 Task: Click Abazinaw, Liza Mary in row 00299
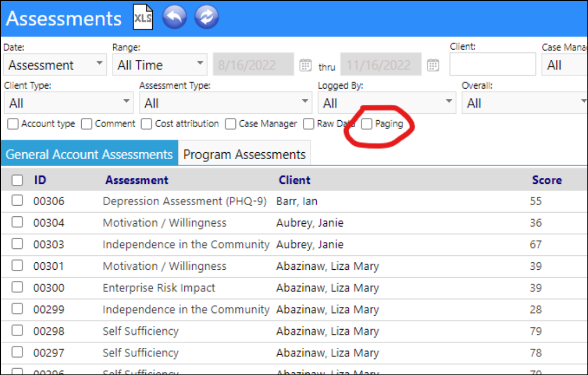pyautogui.click(x=328, y=309)
